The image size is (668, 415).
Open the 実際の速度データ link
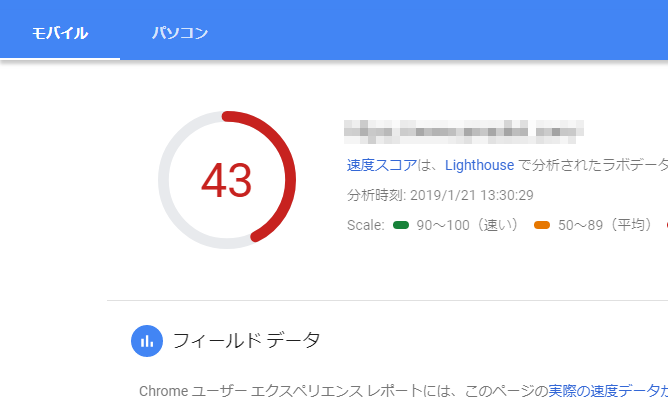[x=602, y=390]
